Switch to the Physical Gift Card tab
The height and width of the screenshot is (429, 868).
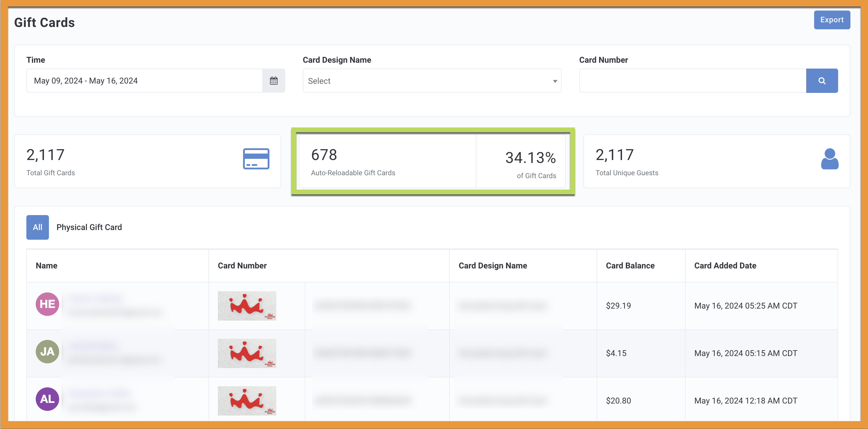[x=89, y=227]
